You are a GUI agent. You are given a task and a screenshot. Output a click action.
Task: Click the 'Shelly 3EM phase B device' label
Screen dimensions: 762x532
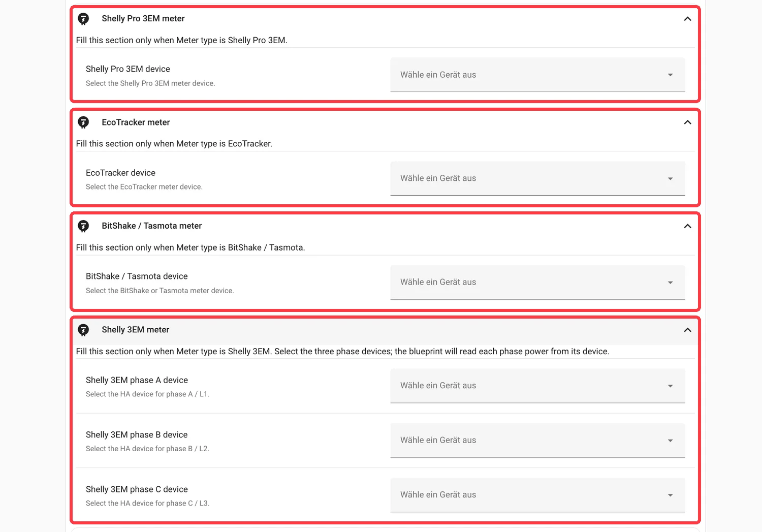137,435
